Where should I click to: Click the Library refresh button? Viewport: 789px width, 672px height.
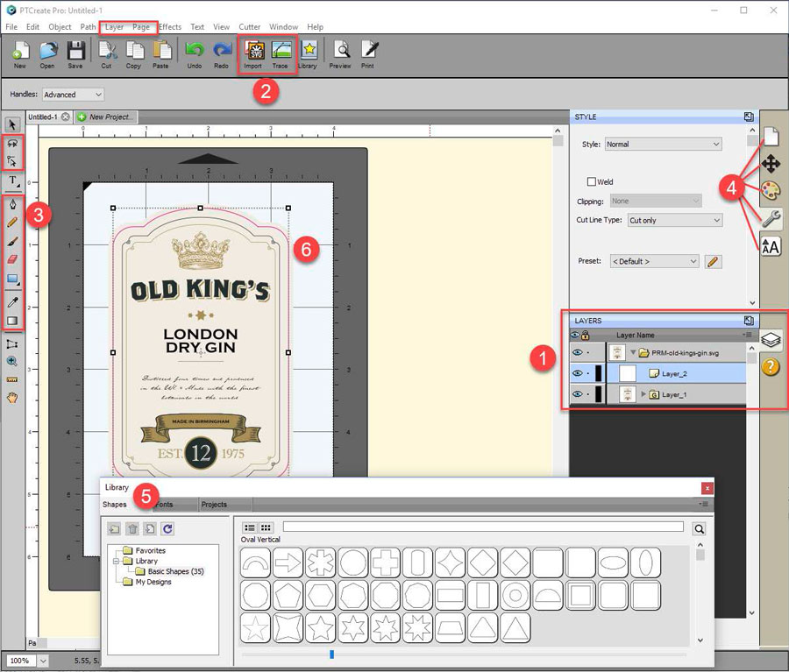tap(167, 528)
